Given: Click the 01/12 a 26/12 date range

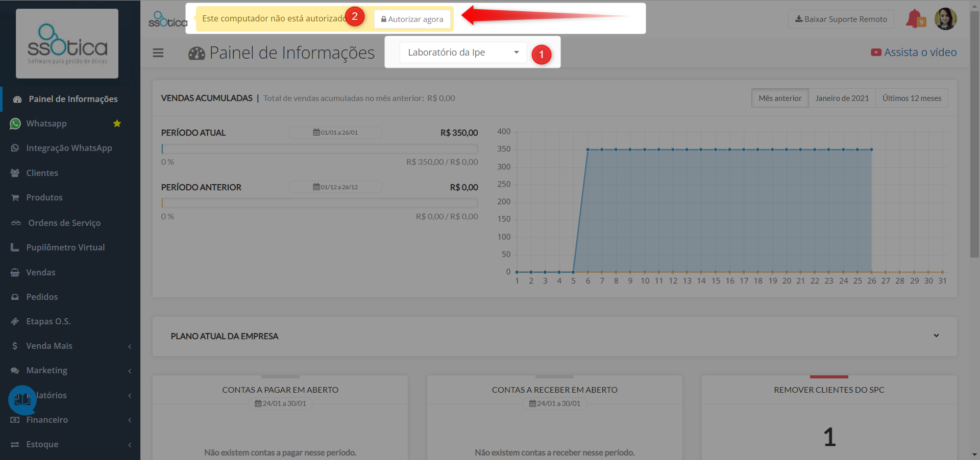Looking at the screenshot, I should coord(335,187).
